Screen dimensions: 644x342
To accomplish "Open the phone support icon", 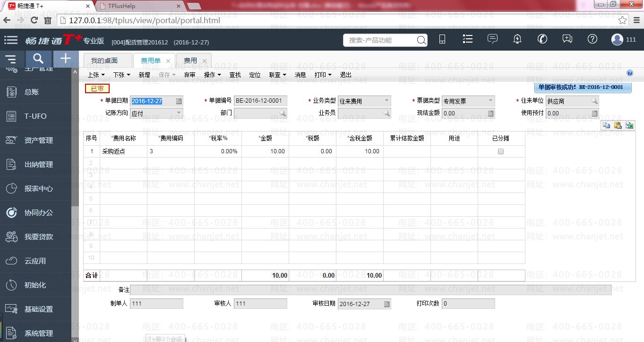I will click(x=542, y=39).
